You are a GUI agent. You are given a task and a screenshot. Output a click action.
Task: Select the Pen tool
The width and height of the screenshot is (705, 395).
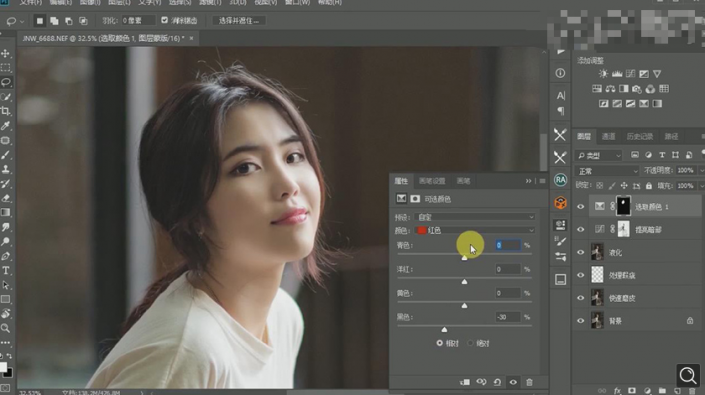[x=5, y=256]
